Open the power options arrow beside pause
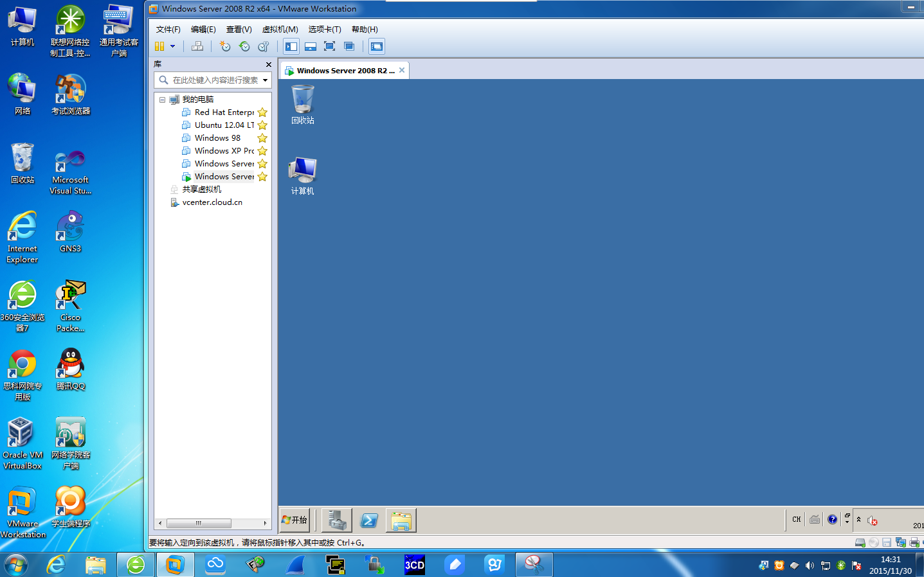Screen dimensions: 924x577 point(172,46)
